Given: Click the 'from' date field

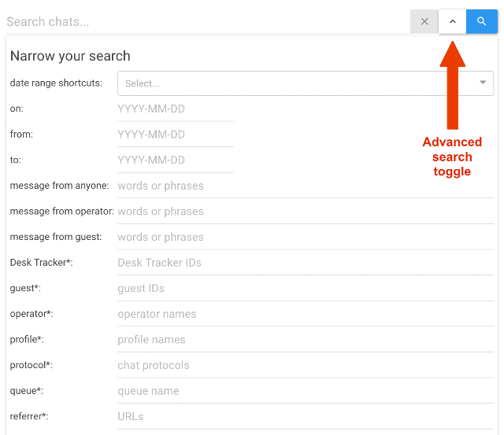Looking at the screenshot, I should pyautogui.click(x=175, y=135).
